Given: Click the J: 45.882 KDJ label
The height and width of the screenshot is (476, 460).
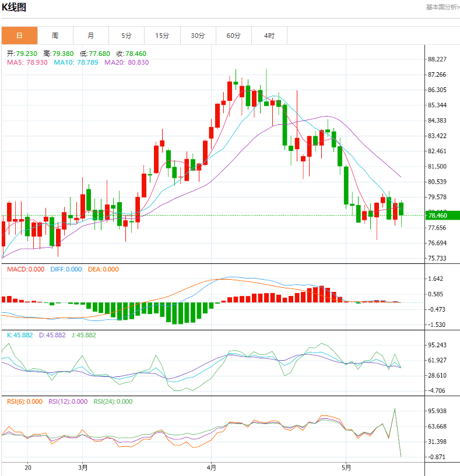Looking at the screenshot, I should point(84,335).
